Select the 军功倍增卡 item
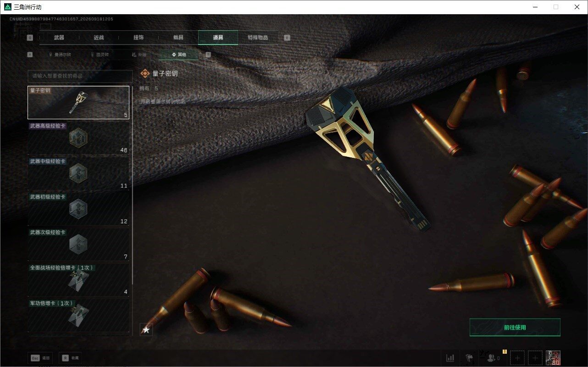 [x=78, y=315]
